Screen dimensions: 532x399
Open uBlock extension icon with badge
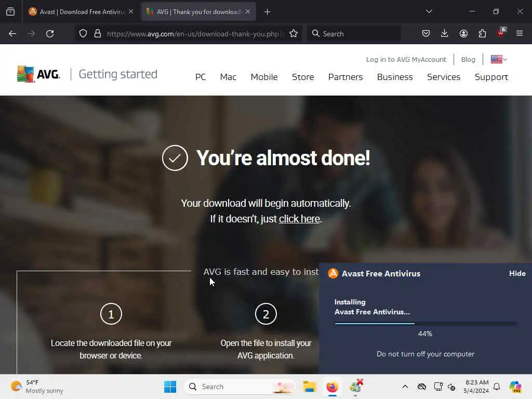pos(501,33)
